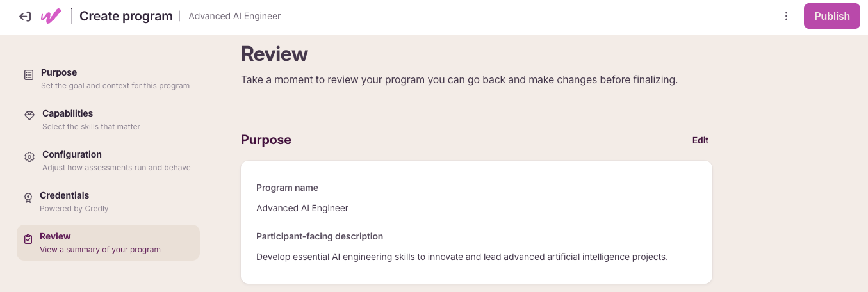Click the Credentials badge icon
This screenshot has width=868, height=292.
pyautogui.click(x=28, y=198)
